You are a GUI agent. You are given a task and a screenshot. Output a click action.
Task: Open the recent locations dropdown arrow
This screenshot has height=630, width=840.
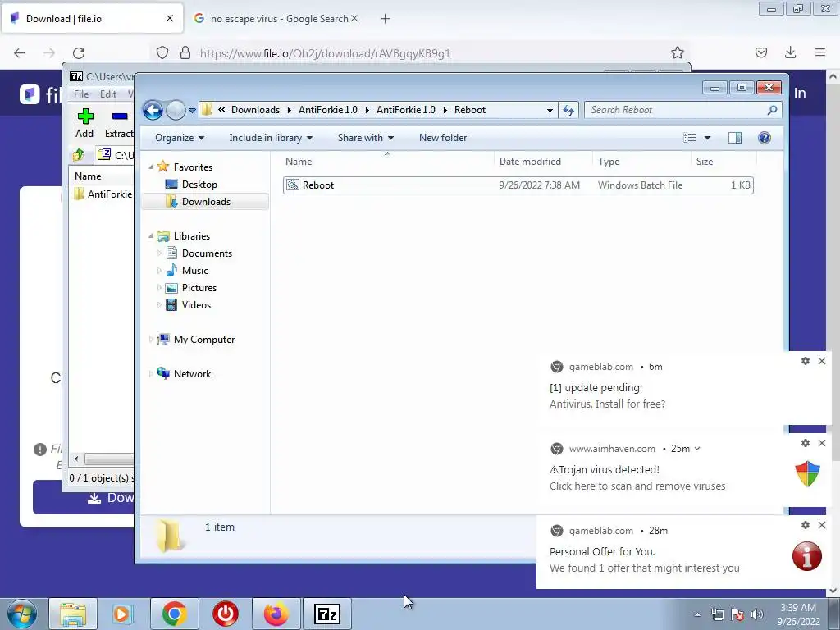click(x=192, y=111)
